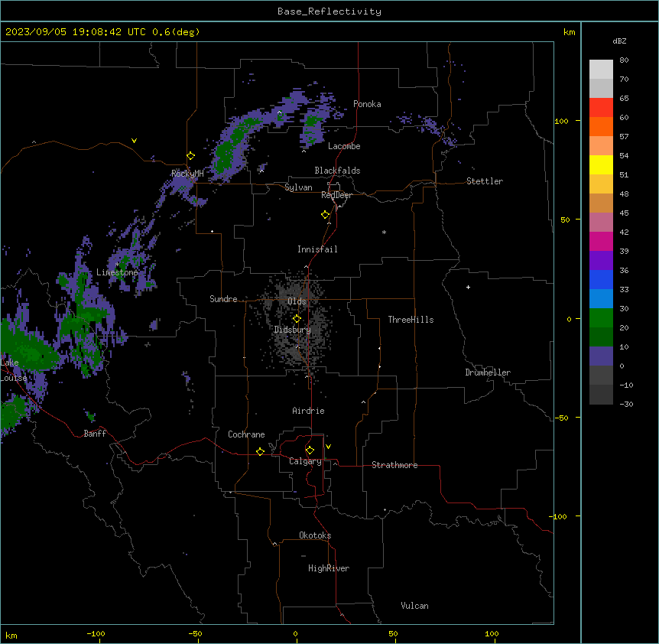Image resolution: width=659 pixels, height=644 pixels.
Task: Select the red 60-65 dBZ legend swatch
Action: [x=601, y=107]
